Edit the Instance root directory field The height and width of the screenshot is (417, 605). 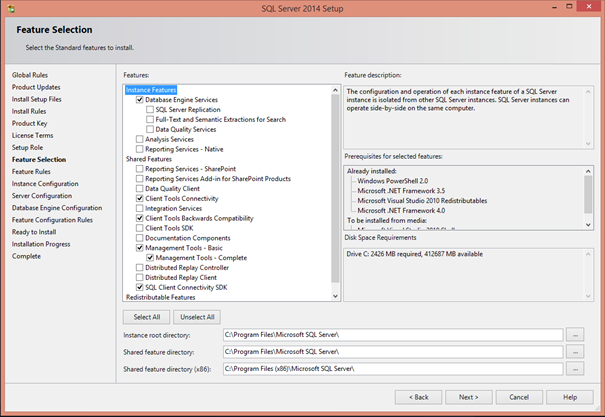pyautogui.click(x=393, y=335)
